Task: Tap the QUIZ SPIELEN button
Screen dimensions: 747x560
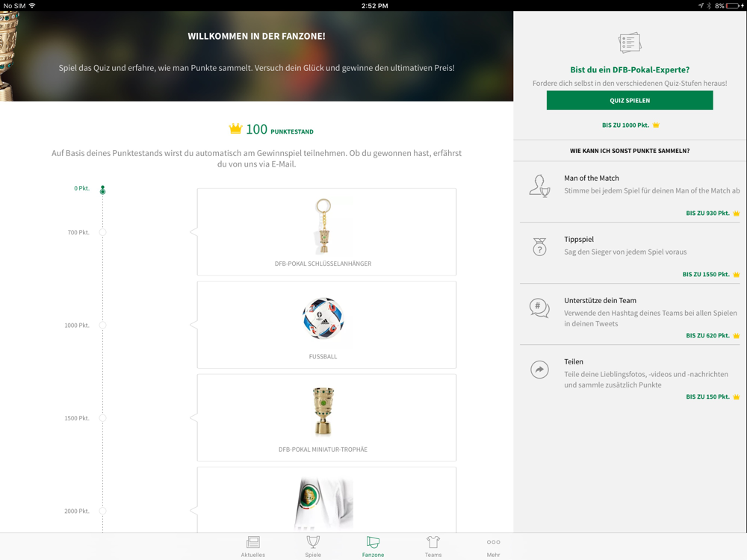Action: coord(629,101)
